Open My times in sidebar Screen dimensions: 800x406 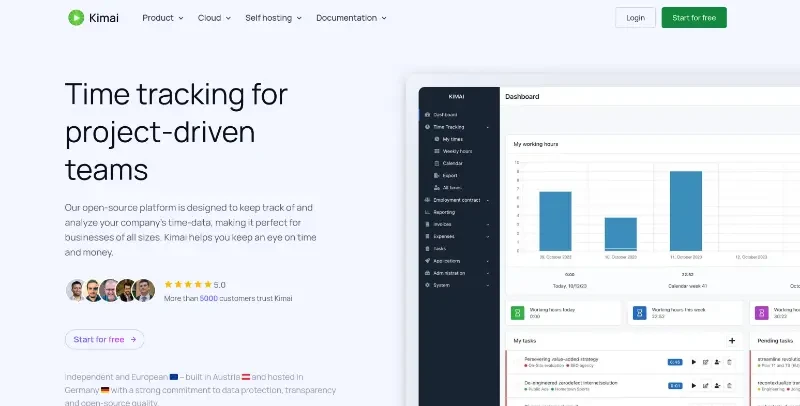tap(453, 139)
